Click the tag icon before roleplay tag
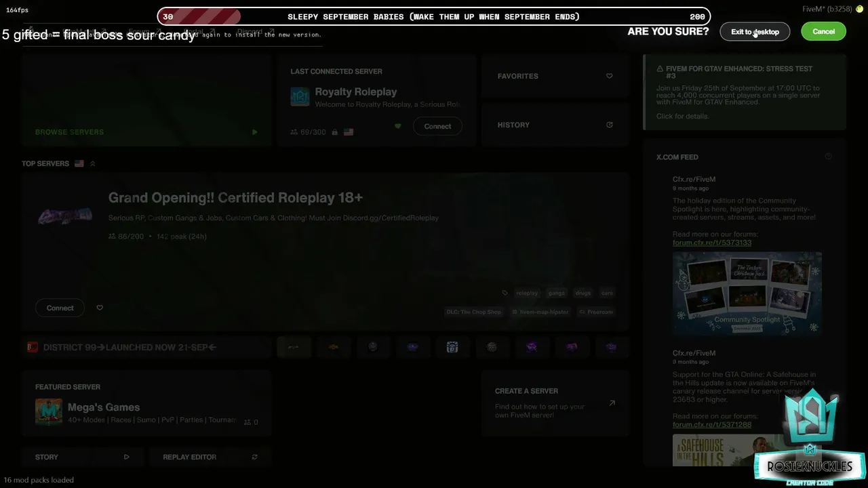Screen dimensions: 868x488 pyautogui.click(x=505, y=293)
